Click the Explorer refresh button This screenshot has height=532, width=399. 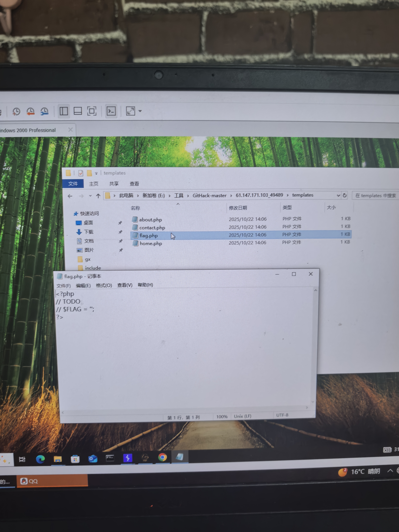(x=344, y=195)
